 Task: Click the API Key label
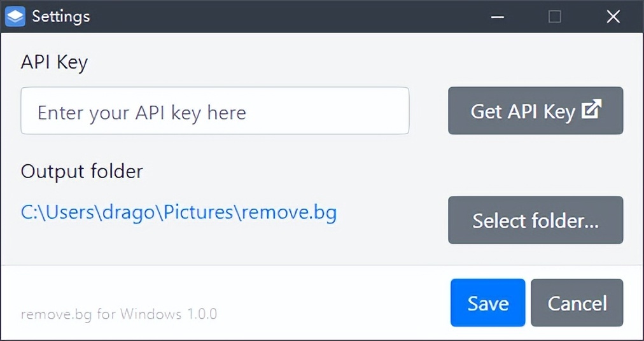54,62
